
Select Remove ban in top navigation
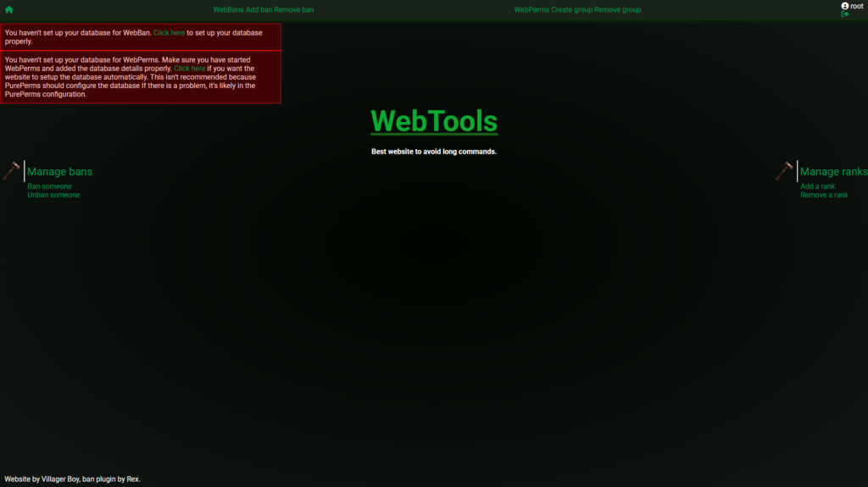[294, 10]
